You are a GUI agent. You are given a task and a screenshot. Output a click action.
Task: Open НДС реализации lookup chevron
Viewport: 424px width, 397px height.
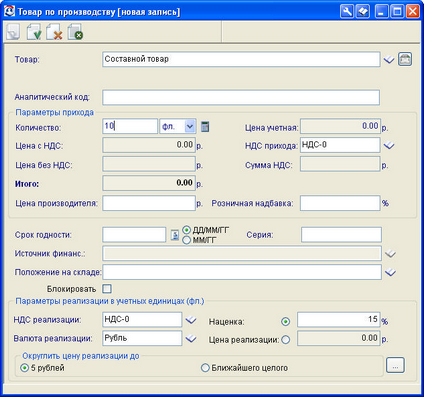(191, 320)
